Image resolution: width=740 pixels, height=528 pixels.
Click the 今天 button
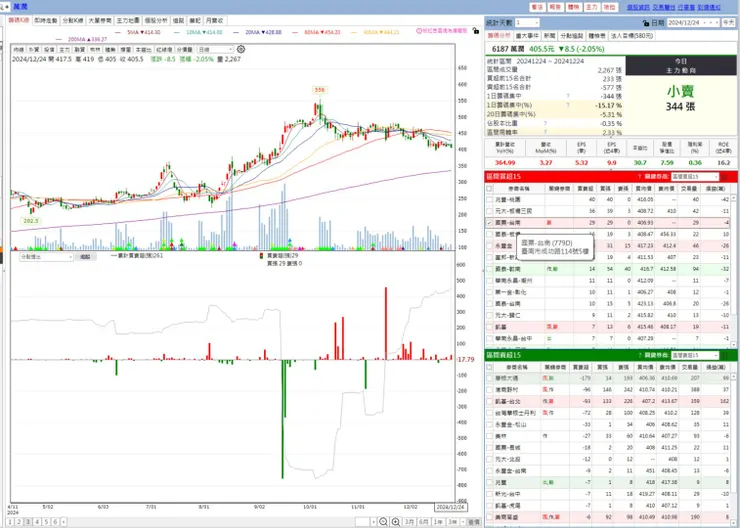[x=728, y=23]
